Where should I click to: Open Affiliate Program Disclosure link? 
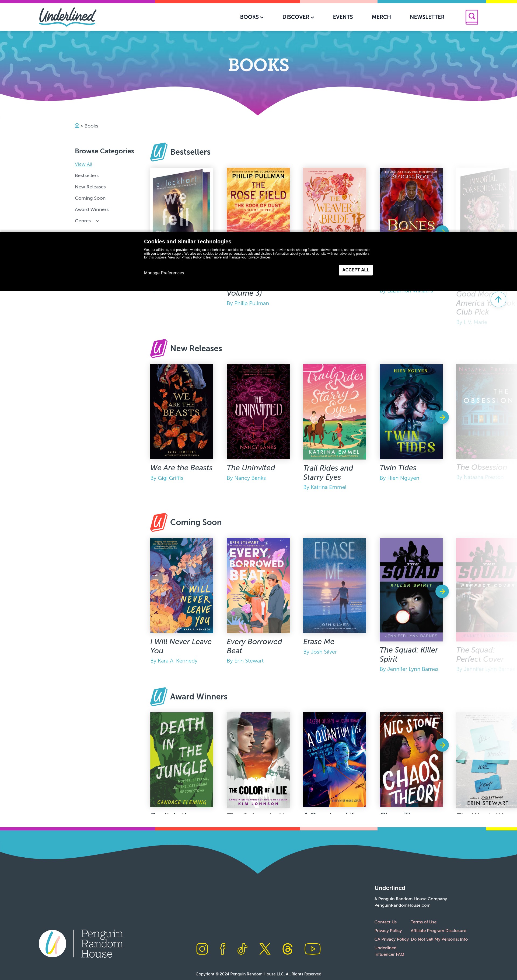coord(438,931)
